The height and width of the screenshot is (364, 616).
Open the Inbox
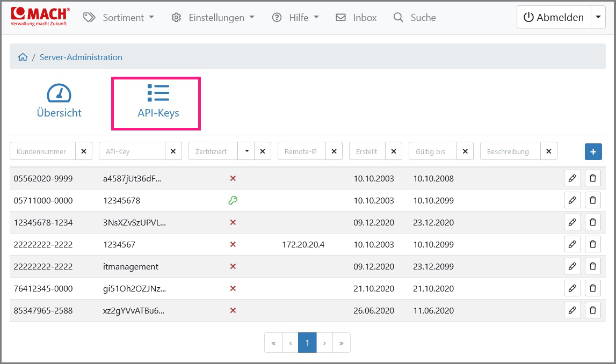[356, 17]
